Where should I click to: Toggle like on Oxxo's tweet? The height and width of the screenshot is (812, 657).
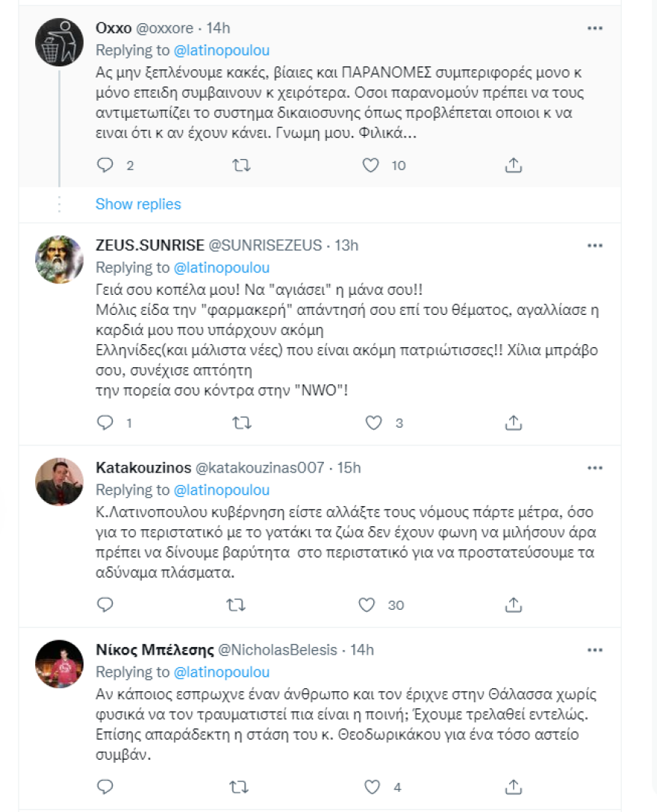tap(369, 165)
